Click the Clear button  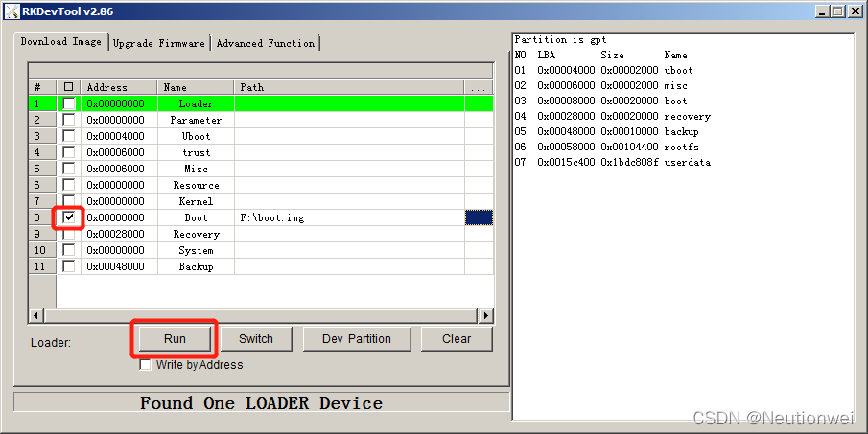457,339
